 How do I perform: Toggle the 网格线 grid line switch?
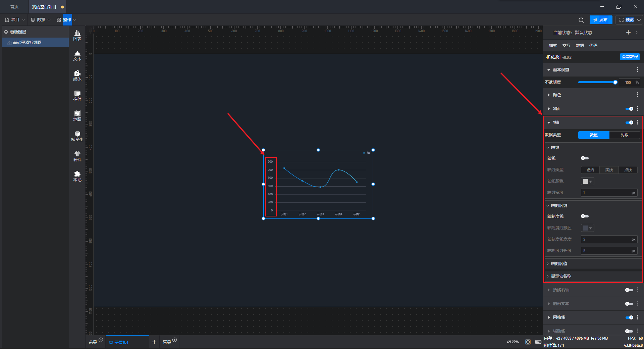[x=629, y=317]
